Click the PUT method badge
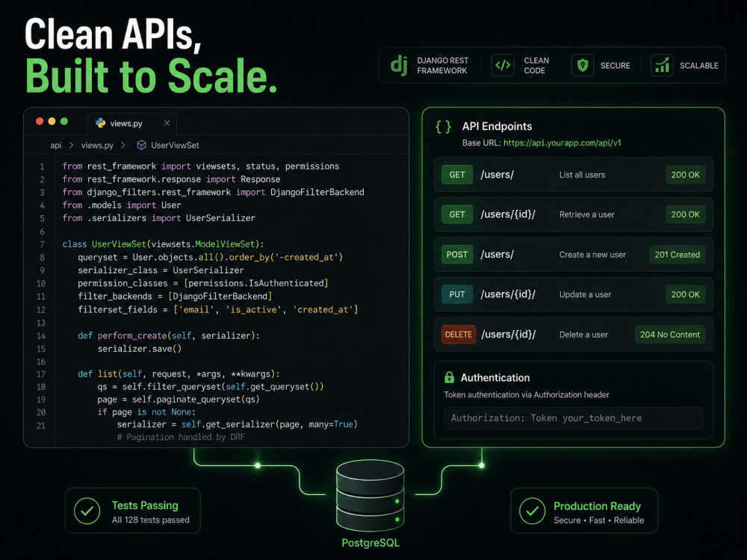Screen dimensions: 747x560 tap(457, 294)
